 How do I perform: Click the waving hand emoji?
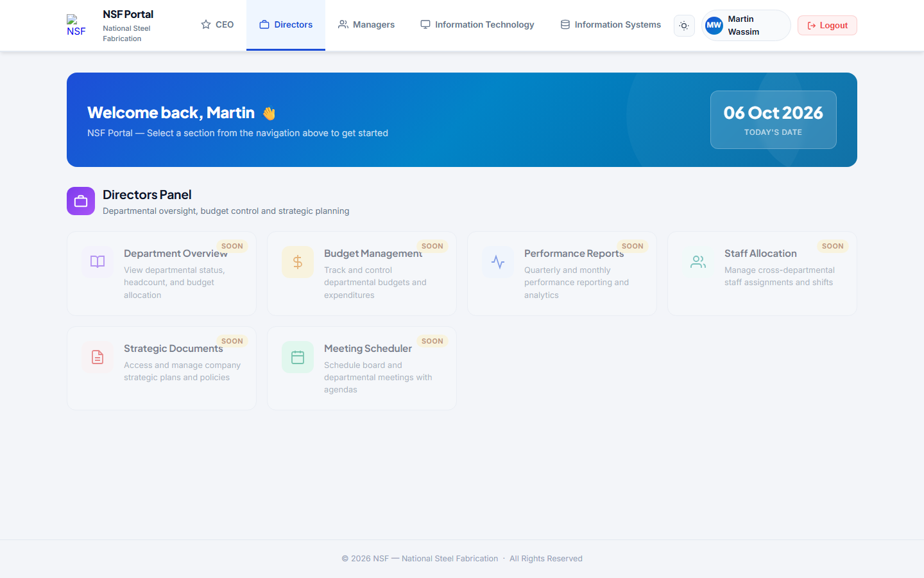point(269,113)
